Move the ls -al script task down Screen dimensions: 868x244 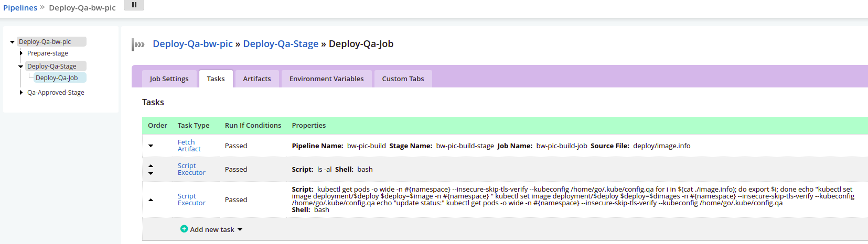151,173
